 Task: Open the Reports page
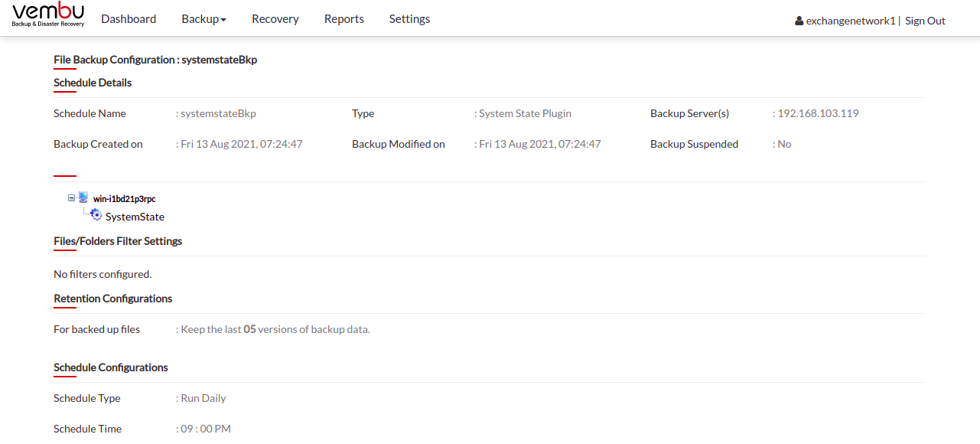(x=344, y=19)
